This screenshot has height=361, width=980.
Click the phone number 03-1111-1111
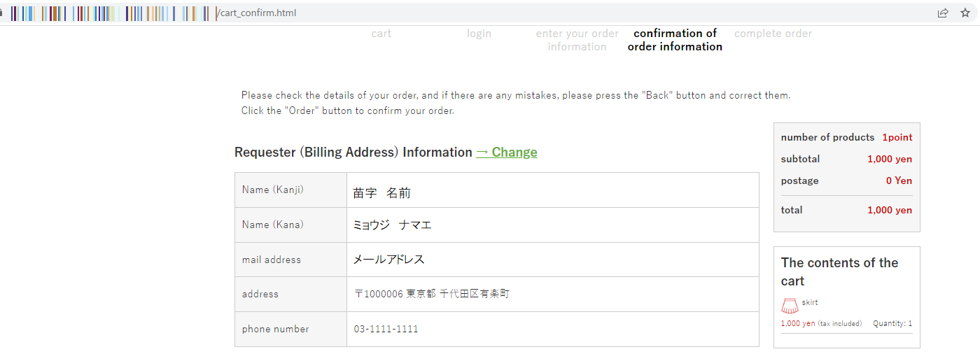pyautogui.click(x=386, y=329)
